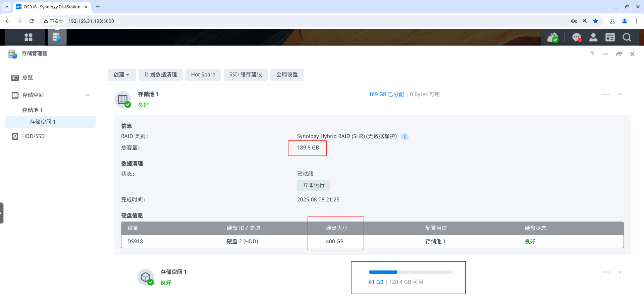Click the 存储空间 1 usage bar
This screenshot has width=644, height=308.
coord(411,272)
